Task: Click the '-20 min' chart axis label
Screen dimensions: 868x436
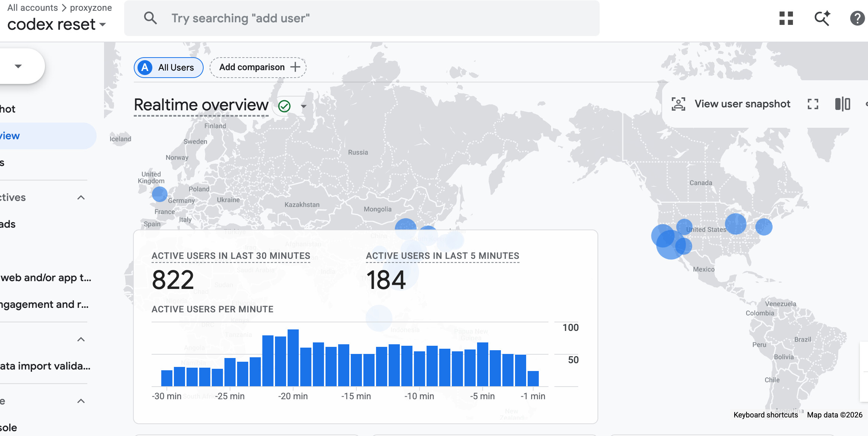Action: [x=293, y=396]
